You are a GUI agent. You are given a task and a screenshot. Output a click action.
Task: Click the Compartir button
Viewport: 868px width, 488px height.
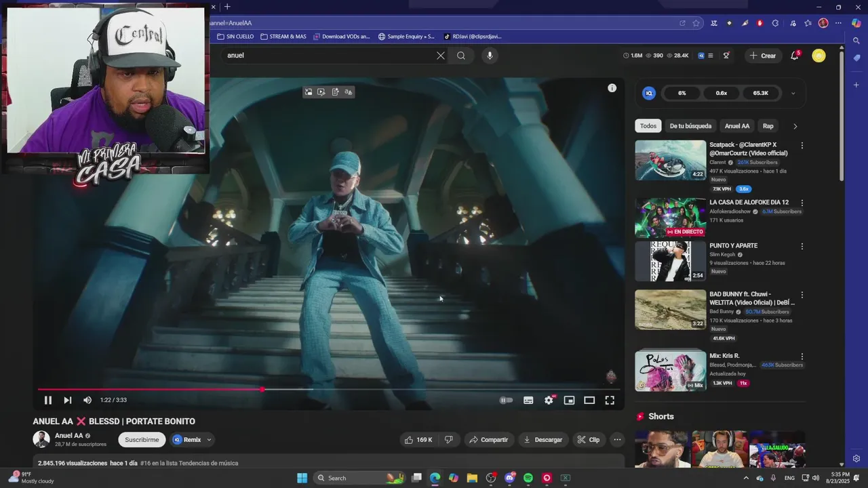point(489,440)
